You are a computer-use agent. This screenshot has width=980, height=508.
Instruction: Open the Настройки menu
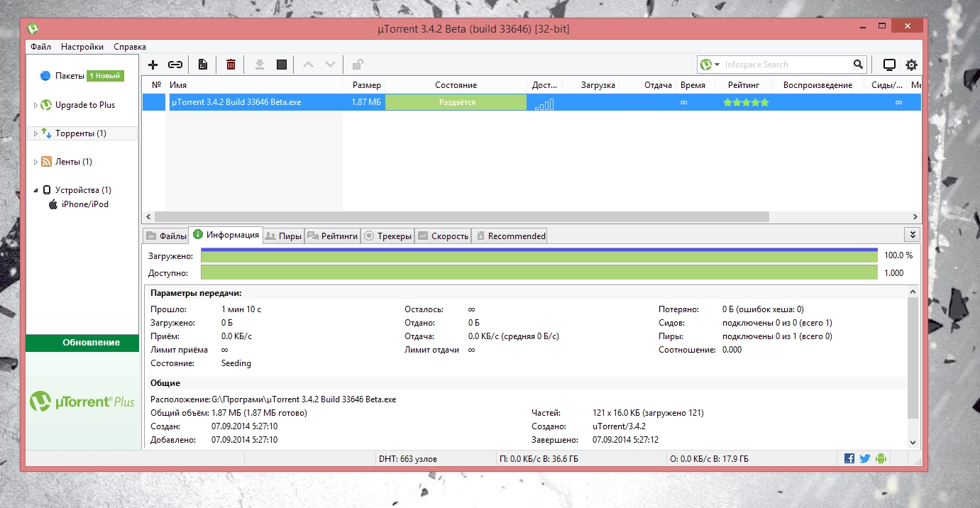tap(82, 46)
